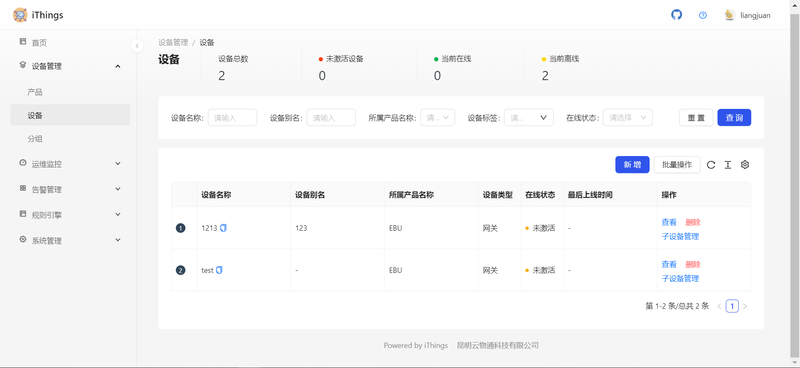Go to previous page arrow
800x368 pixels.
(x=719, y=306)
